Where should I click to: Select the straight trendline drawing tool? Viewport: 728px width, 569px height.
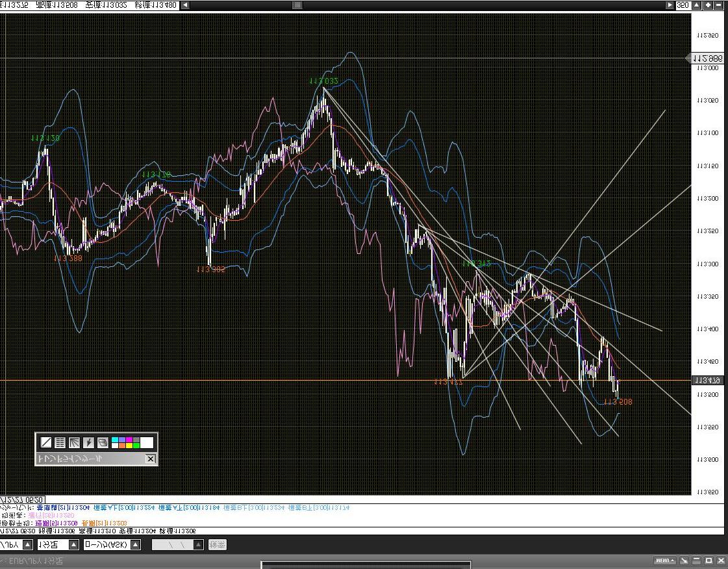coord(46,443)
